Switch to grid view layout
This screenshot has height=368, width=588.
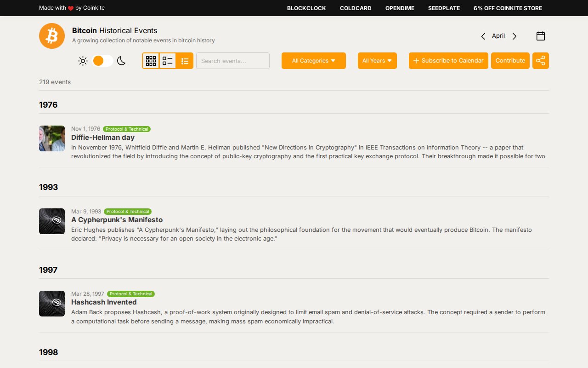click(x=151, y=61)
